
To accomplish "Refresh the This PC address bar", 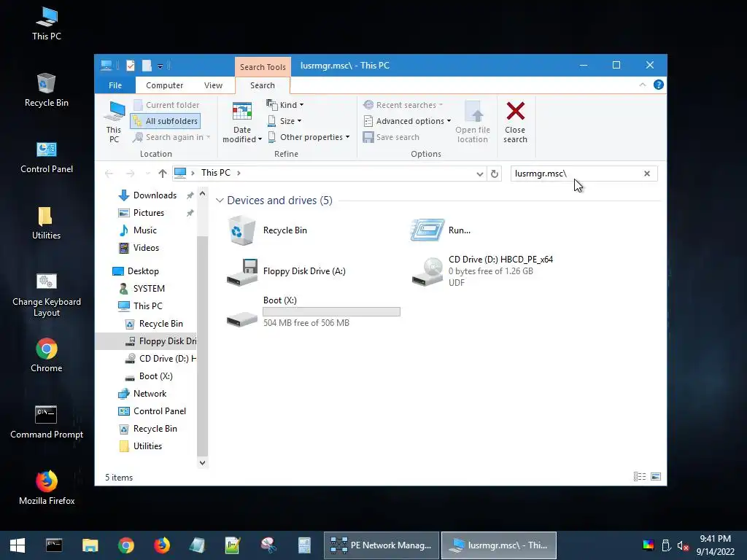I will [x=495, y=174].
